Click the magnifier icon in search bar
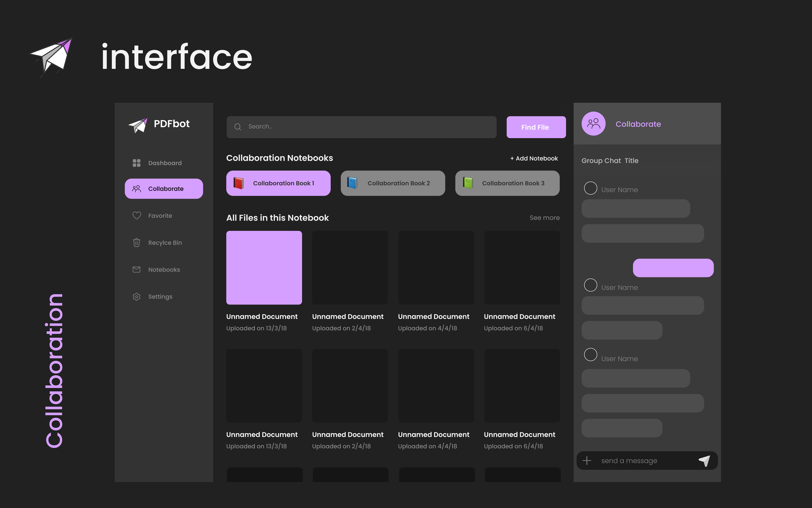 tap(237, 127)
